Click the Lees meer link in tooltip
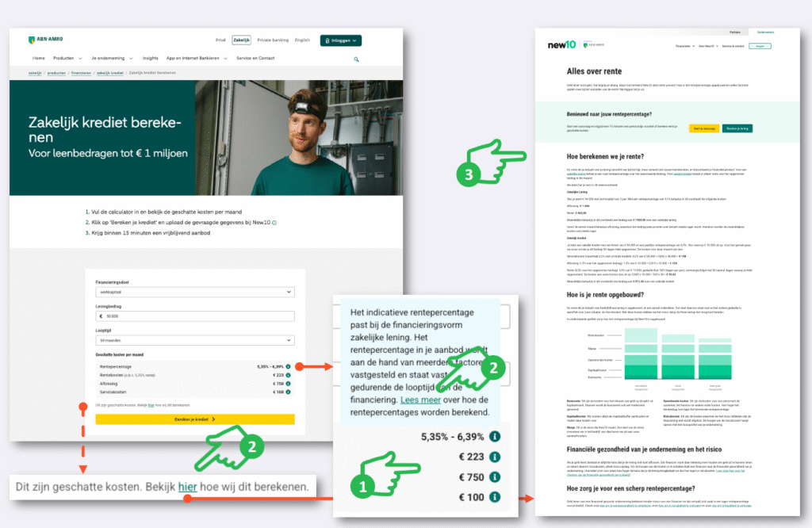The height and width of the screenshot is (528, 812). 416,400
